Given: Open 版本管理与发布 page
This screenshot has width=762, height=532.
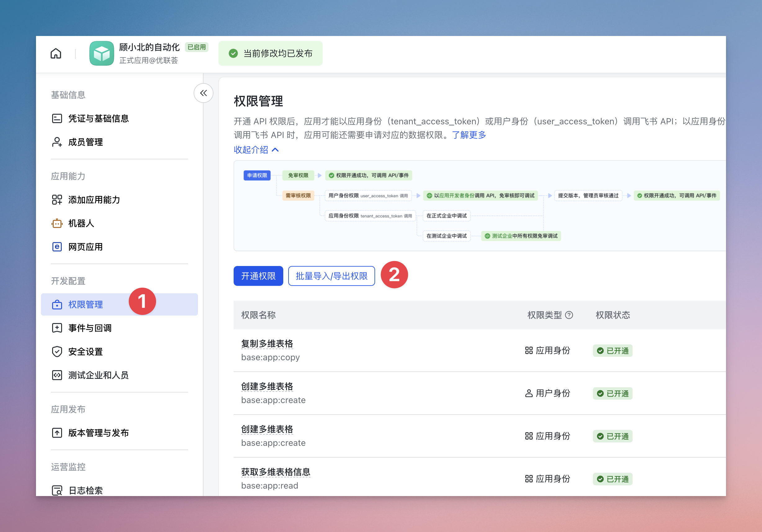Looking at the screenshot, I should 98,433.
